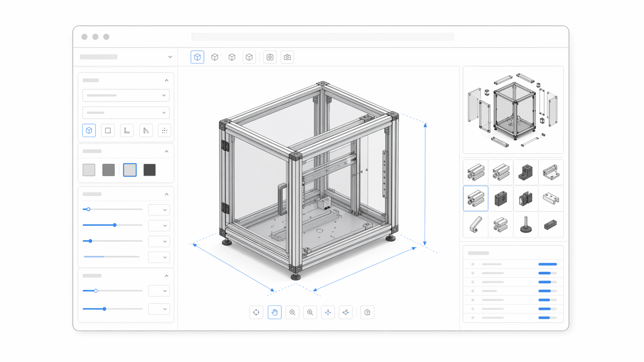The height and width of the screenshot is (362, 644).
Task: Select the second cube view tab in top toolbar
Action: (215, 57)
